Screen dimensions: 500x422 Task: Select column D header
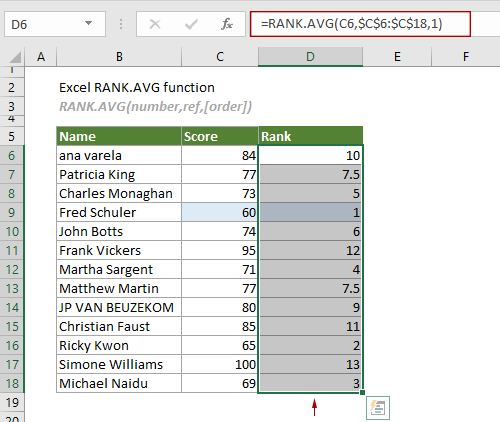(x=310, y=57)
